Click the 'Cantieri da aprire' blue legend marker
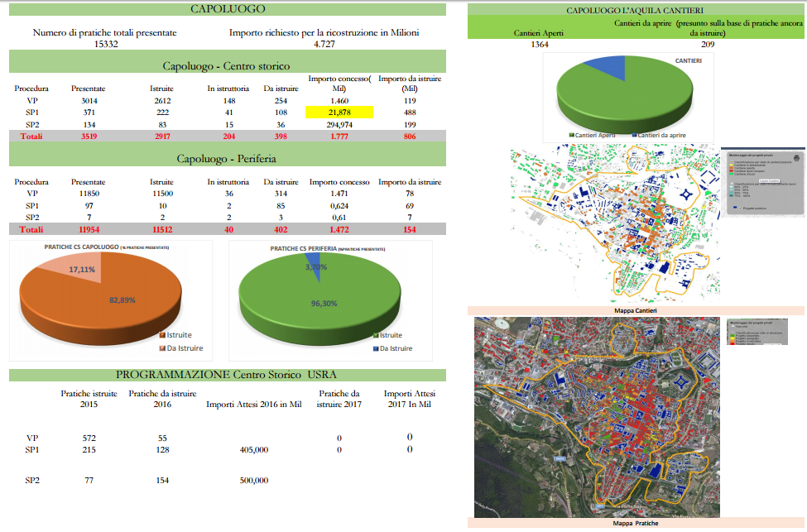 tap(634, 134)
